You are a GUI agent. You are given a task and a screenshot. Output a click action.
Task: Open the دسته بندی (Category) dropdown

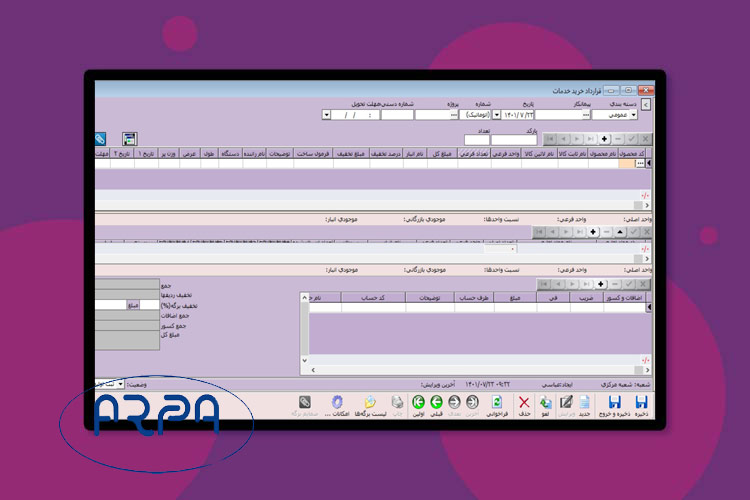[x=596, y=114]
